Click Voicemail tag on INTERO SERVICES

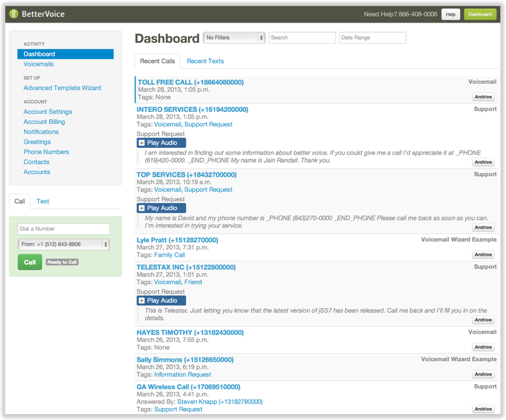[x=168, y=124]
